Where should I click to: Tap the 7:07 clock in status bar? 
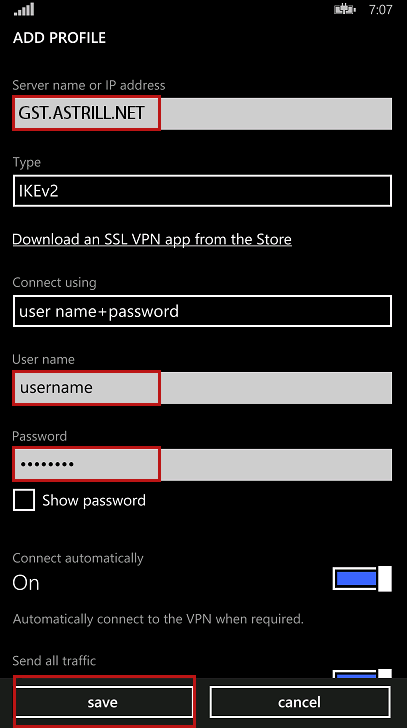tap(381, 10)
